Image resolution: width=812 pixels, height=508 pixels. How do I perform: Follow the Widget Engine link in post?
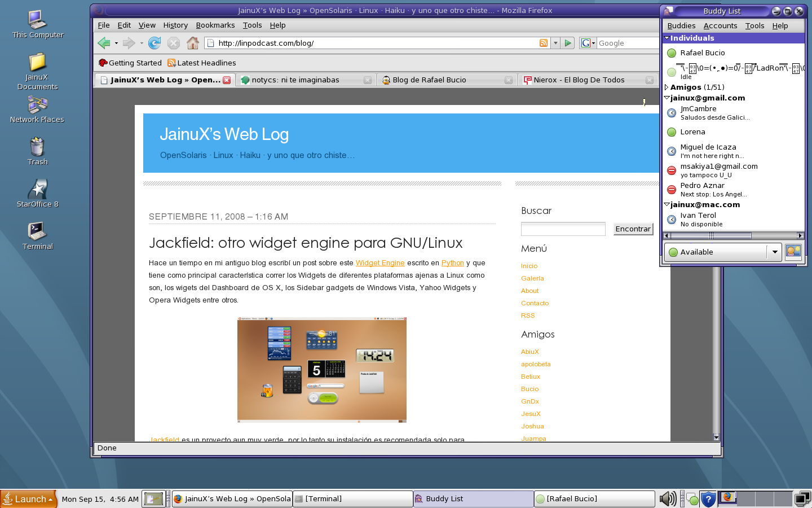tap(380, 263)
